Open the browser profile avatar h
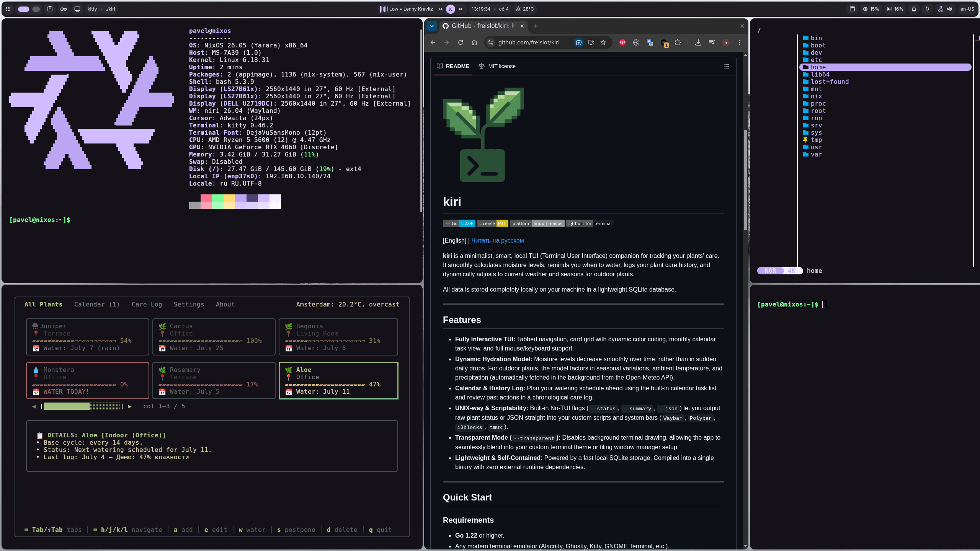 pos(726,42)
